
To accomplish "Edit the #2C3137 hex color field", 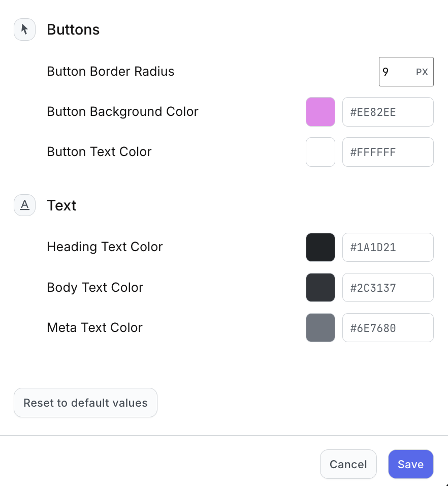I will (388, 288).
